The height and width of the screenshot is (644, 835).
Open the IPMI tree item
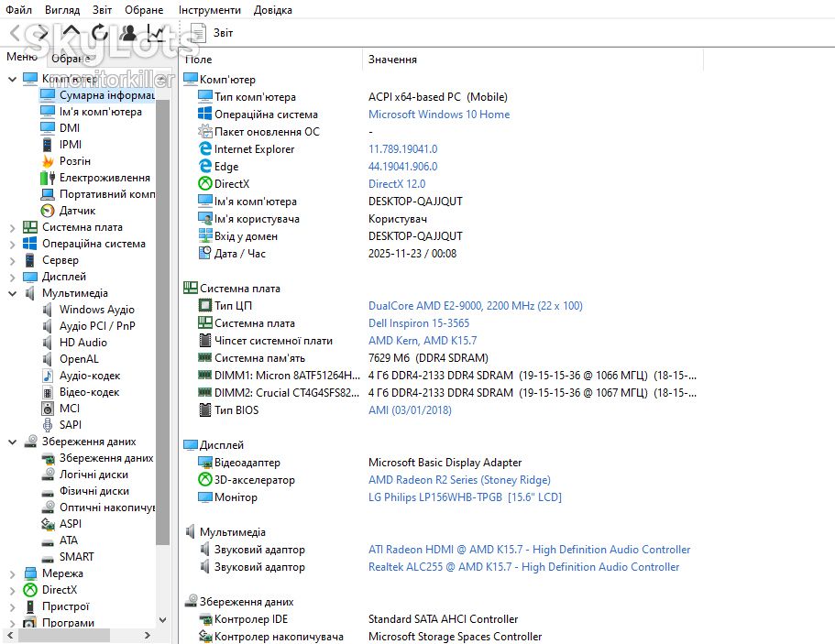(x=71, y=144)
